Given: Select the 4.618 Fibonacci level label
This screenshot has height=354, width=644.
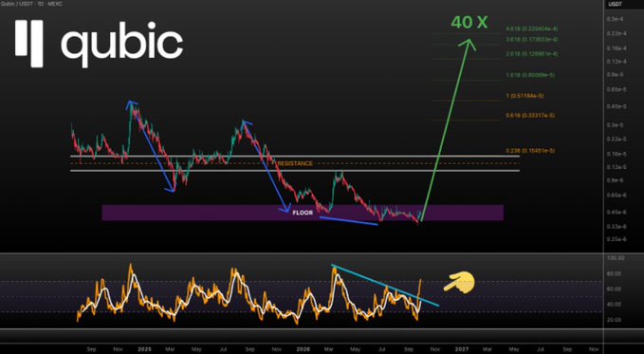Looking at the screenshot, I should tap(532, 28).
